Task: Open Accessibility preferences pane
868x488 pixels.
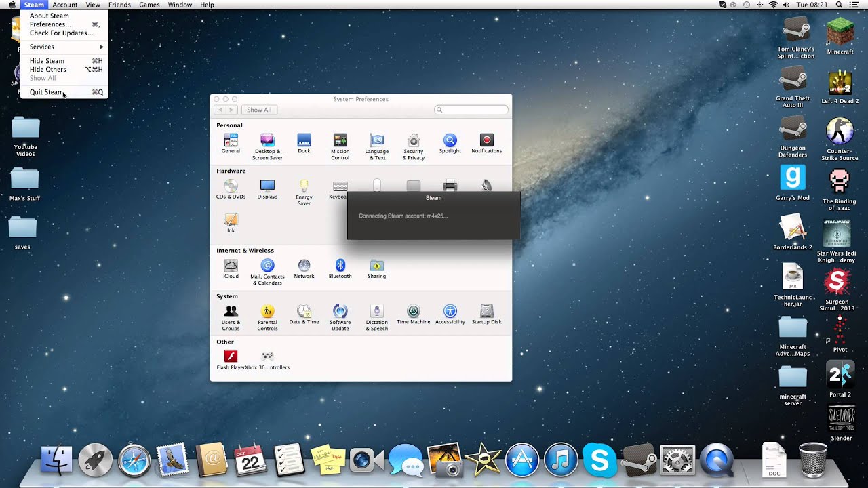Action: coord(450,314)
